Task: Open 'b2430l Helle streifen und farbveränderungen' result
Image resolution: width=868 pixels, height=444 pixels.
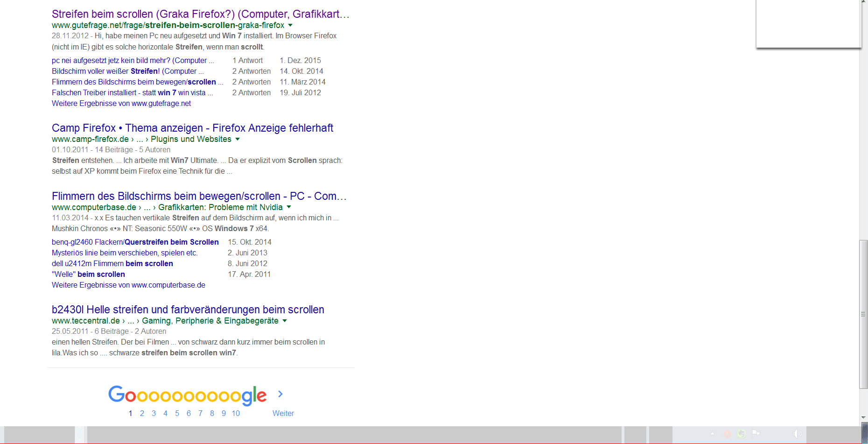Action: (x=188, y=310)
